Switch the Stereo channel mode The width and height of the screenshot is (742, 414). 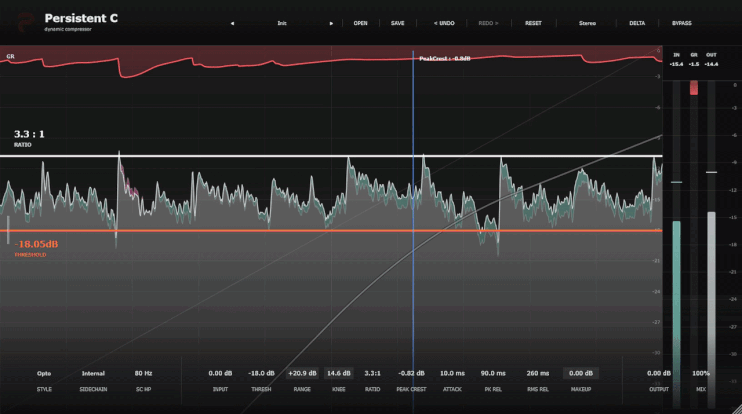click(587, 23)
